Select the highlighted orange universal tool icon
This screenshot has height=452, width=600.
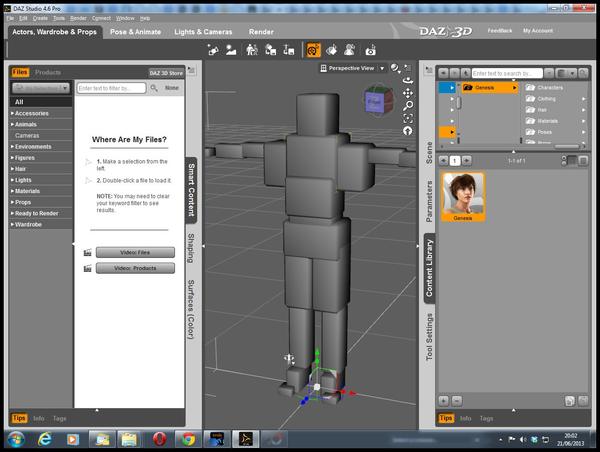pos(313,50)
